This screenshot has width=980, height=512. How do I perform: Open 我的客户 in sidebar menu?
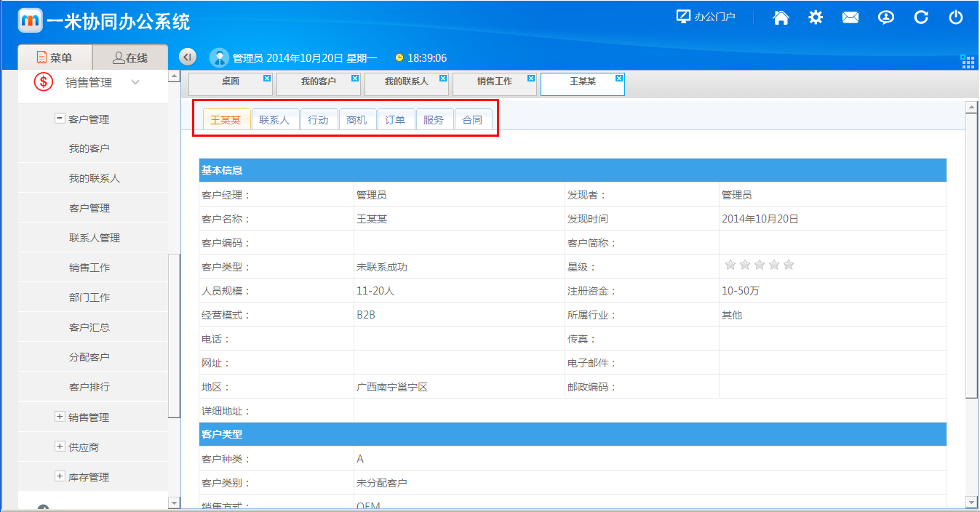click(89, 148)
